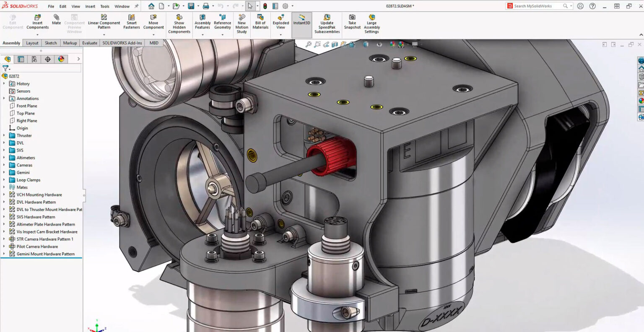Start a New Motion Study
Viewport: 644px width, 332px height.
coord(241,24)
